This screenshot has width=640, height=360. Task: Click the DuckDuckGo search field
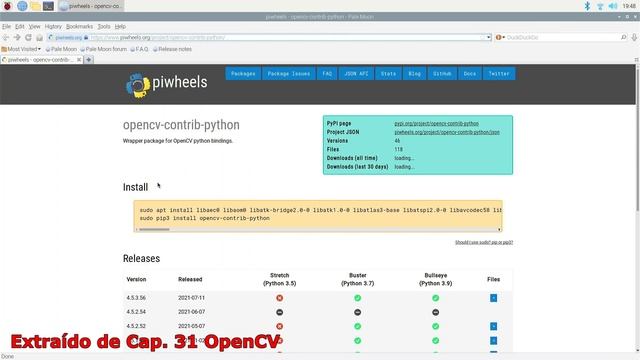(562, 37)
